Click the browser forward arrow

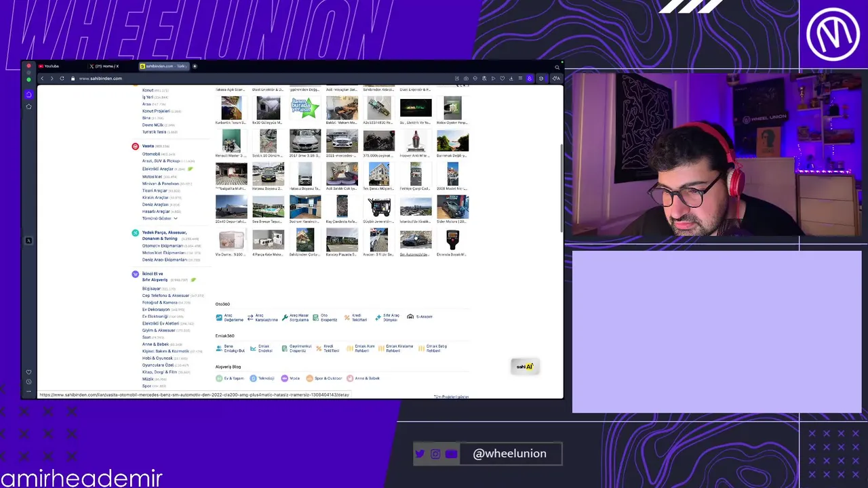point(52,79)
